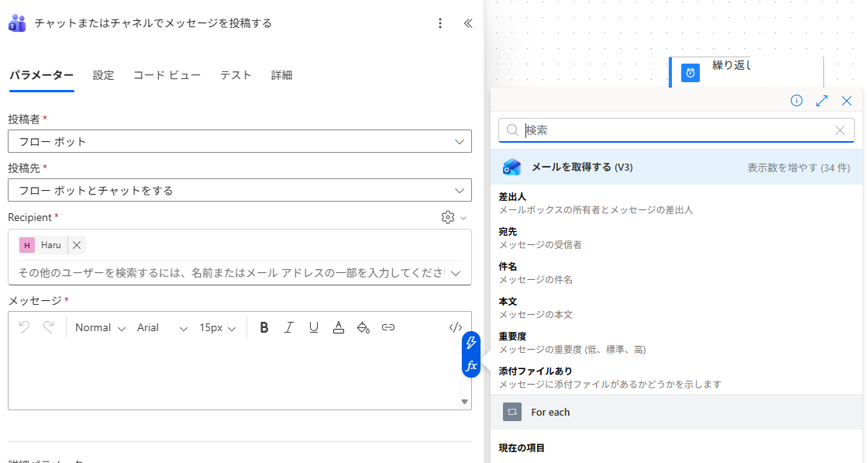This screenshot has height=463, width=868.
Task: Click the action title チャットまたはチャネルでメッセージを投稿する
Action: coord(153,23)
